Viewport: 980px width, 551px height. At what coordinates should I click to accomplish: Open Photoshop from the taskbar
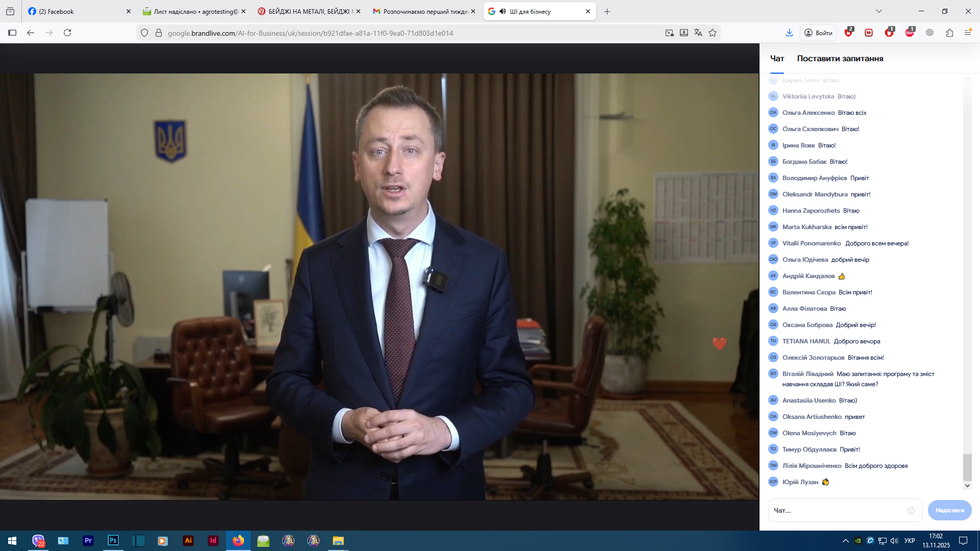tap(113, 541)
